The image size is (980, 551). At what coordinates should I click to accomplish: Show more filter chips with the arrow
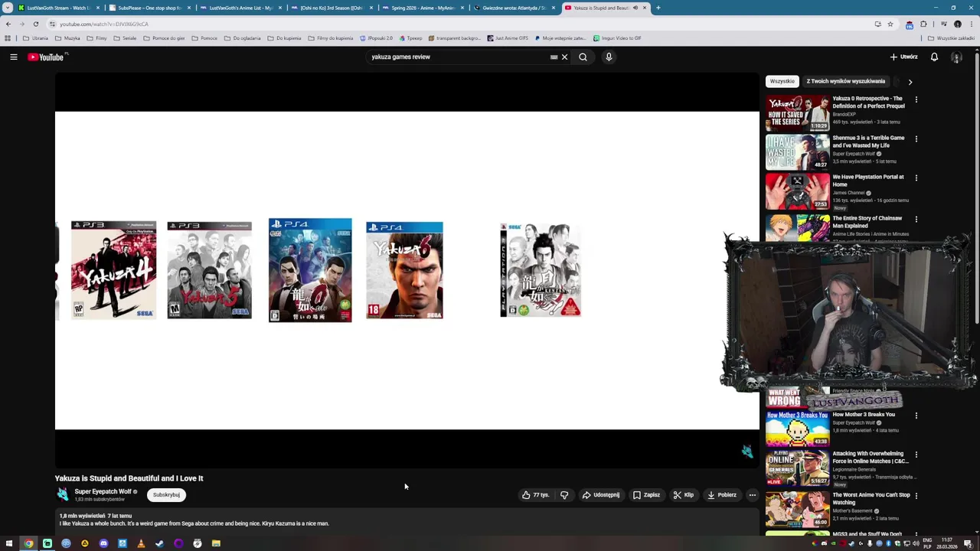coord(910,81)
